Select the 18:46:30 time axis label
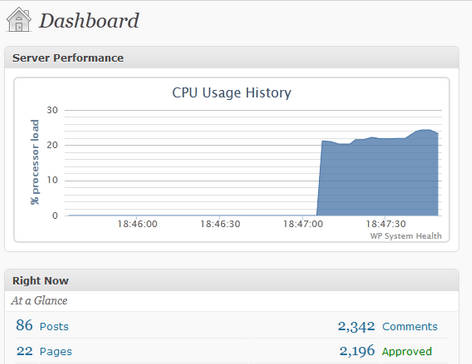Viewport: 472px width, 364px height. click(220, 224)
